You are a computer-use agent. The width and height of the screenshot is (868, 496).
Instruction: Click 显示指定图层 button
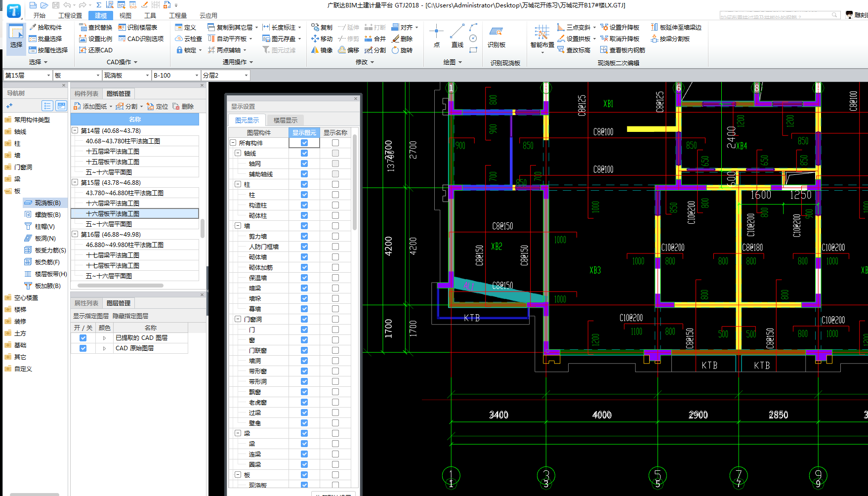tap(91, 316)
